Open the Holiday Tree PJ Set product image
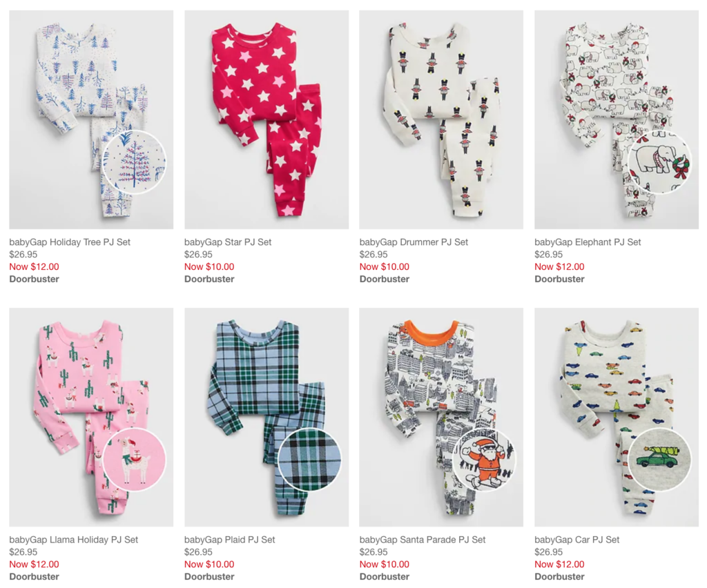The height and width of the screenshot is (588, 707). coord(91,120)
